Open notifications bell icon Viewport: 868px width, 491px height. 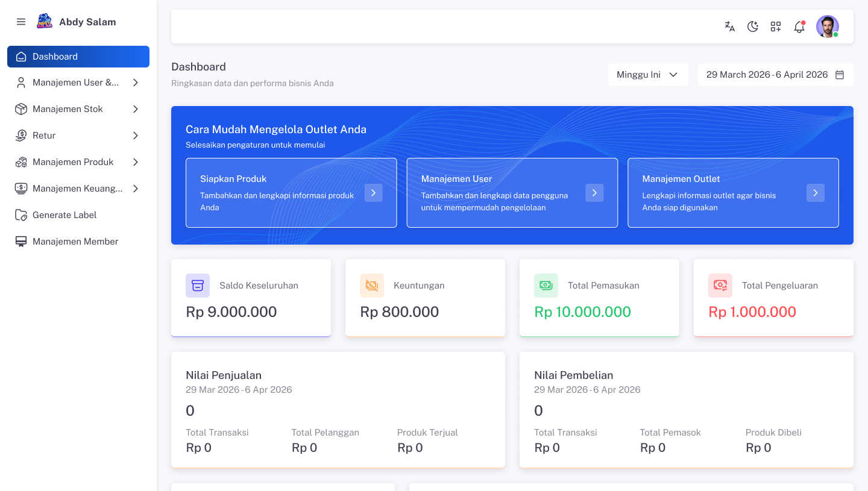pos(799,27)
